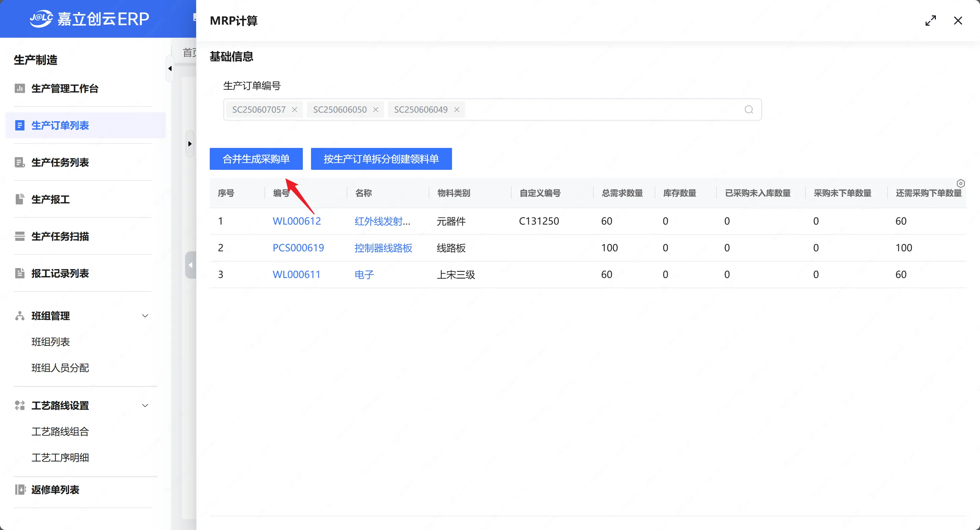Close the MRP计算 dialog
The image size is (980, 530).
(x=957, y=21)
